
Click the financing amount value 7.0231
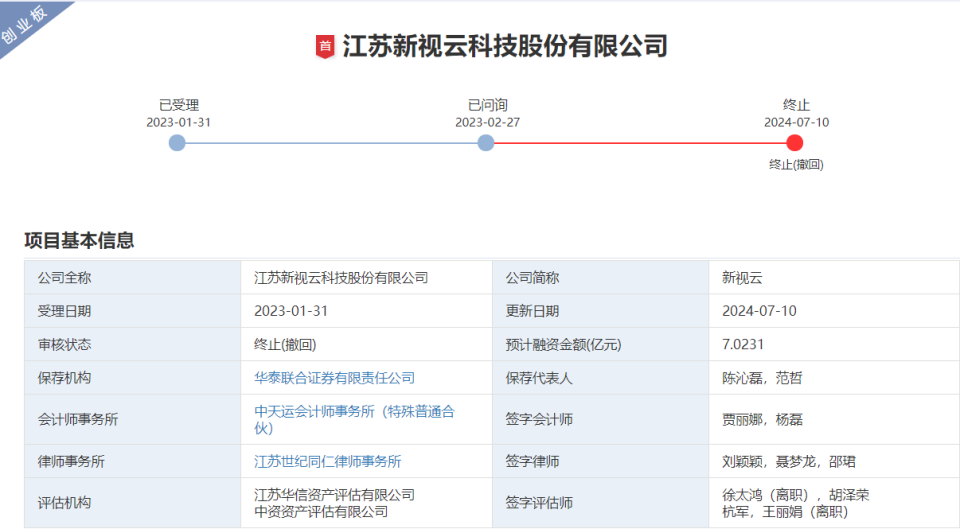pos(743,344)
